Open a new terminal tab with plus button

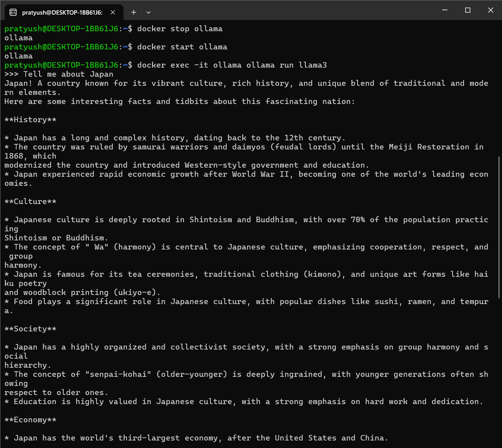tap(134, 12)
